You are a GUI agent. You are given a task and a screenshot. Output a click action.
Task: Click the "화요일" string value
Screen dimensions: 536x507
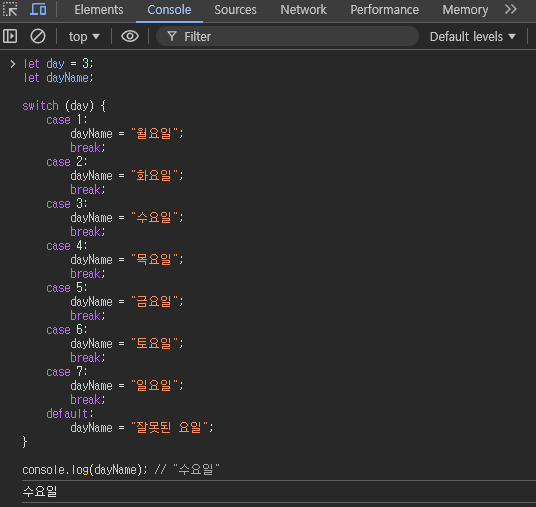[154, 175]
